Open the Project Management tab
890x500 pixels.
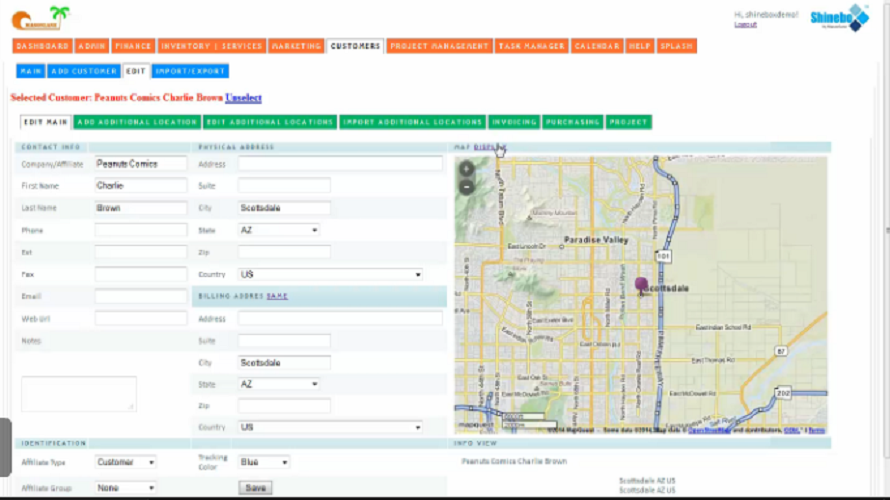coord(439,46)
